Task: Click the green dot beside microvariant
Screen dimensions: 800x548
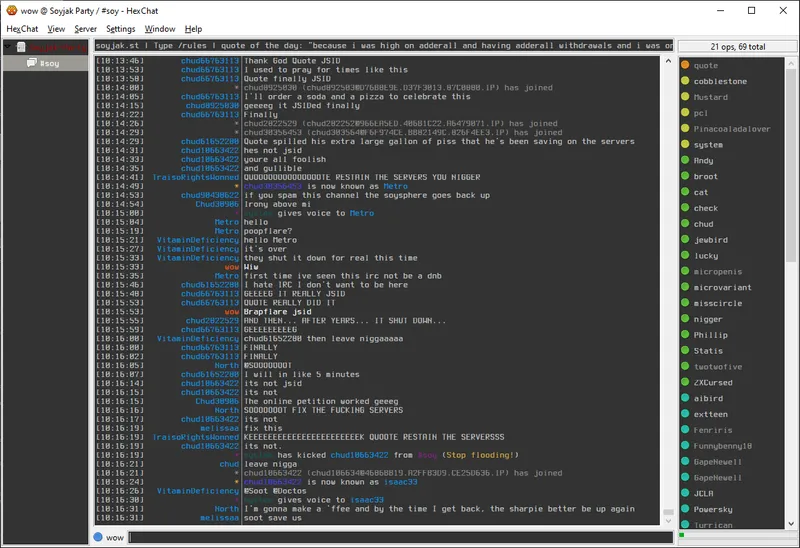Action: 685,286
